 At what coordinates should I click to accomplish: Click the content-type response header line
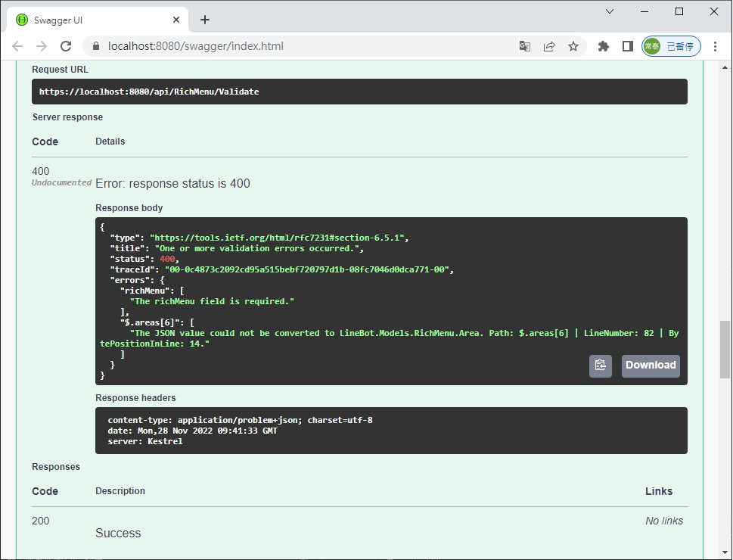pos(241,420)
